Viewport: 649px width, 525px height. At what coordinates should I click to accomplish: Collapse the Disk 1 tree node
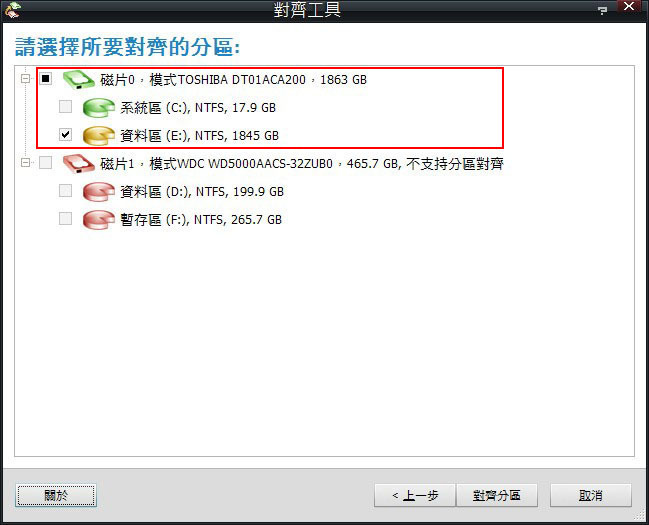click(x=26, y=162)
